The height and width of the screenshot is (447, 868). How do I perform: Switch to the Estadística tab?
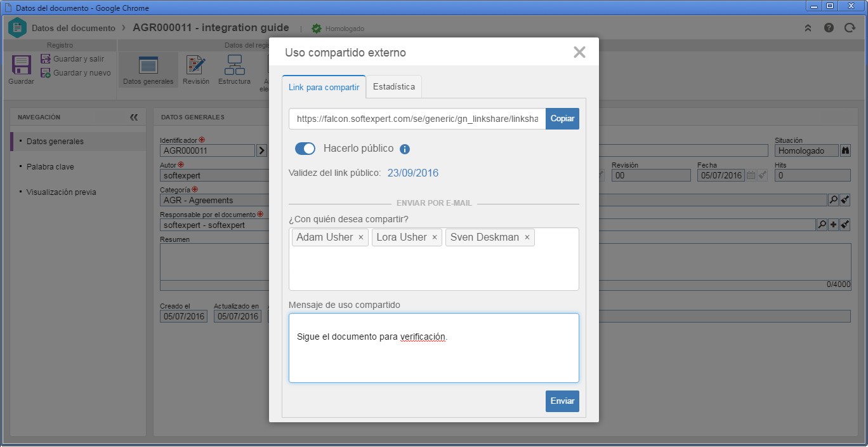[x=394, y=86]
